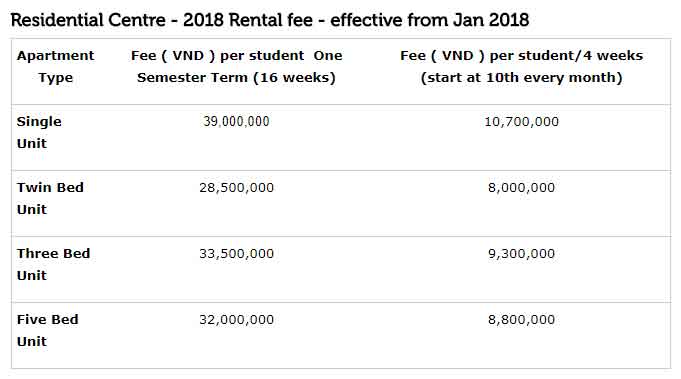The image size is (681, 379).
Task: Select the Single Unit row label
Action: pyautogui.click(x=39, y=132)
